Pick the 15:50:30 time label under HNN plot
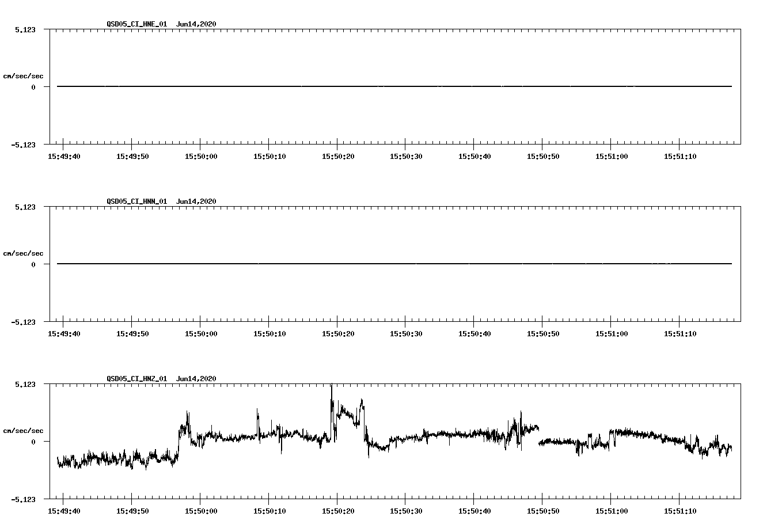Image resolution: width=782 pixels, height=532 pixels. pyautogui.click(x=406, y=333)
